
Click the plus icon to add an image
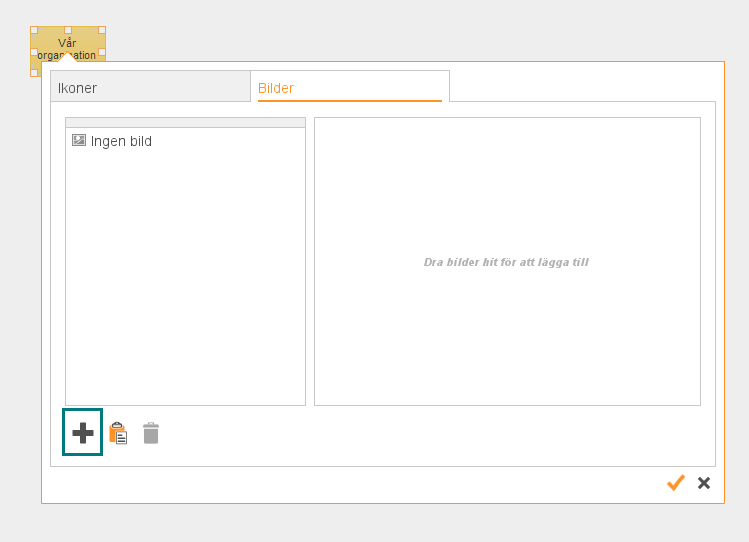83,433
